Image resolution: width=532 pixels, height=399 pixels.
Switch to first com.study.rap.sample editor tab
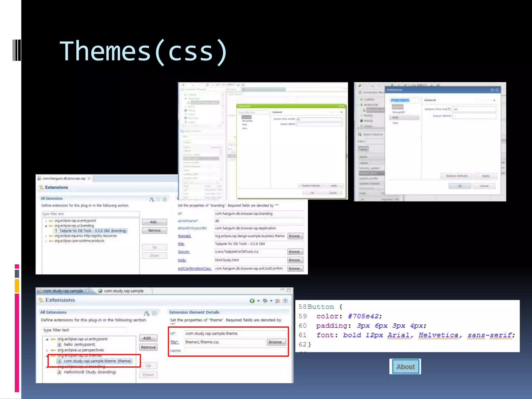63,291
